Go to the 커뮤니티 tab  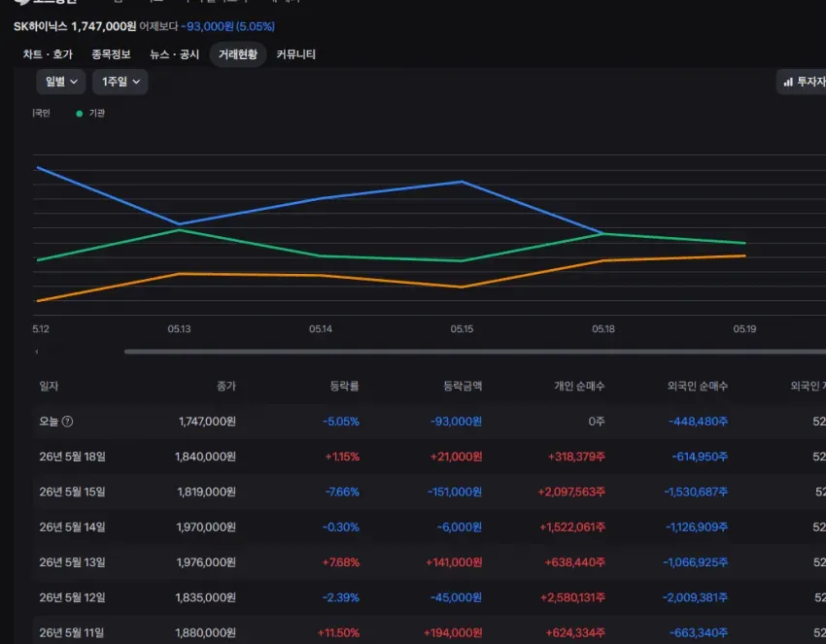click(295, 54)
